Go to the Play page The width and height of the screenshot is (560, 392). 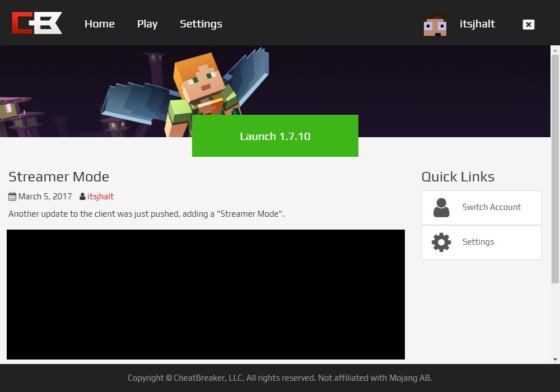coord(147,24)
